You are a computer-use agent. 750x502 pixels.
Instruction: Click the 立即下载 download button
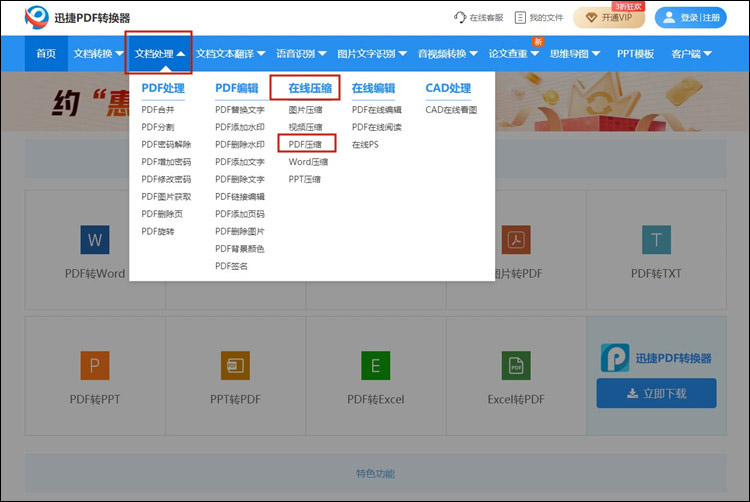pyautogui.click(x=656, y=393)
